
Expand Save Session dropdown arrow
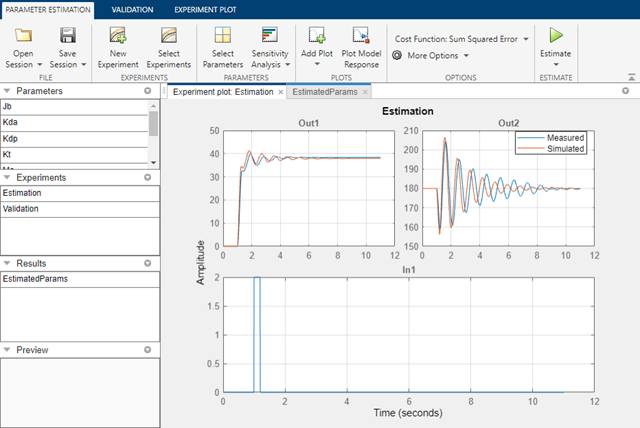pyautogui.click(x=84, y=64)
